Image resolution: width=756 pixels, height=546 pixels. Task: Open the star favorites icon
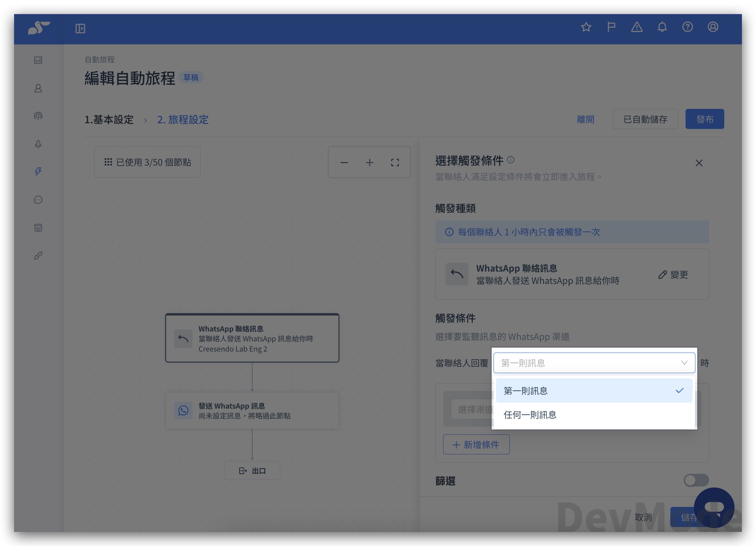pos(586,27)
